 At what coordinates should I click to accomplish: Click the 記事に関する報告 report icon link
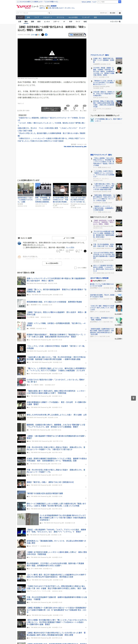click(x=23, y=111)
